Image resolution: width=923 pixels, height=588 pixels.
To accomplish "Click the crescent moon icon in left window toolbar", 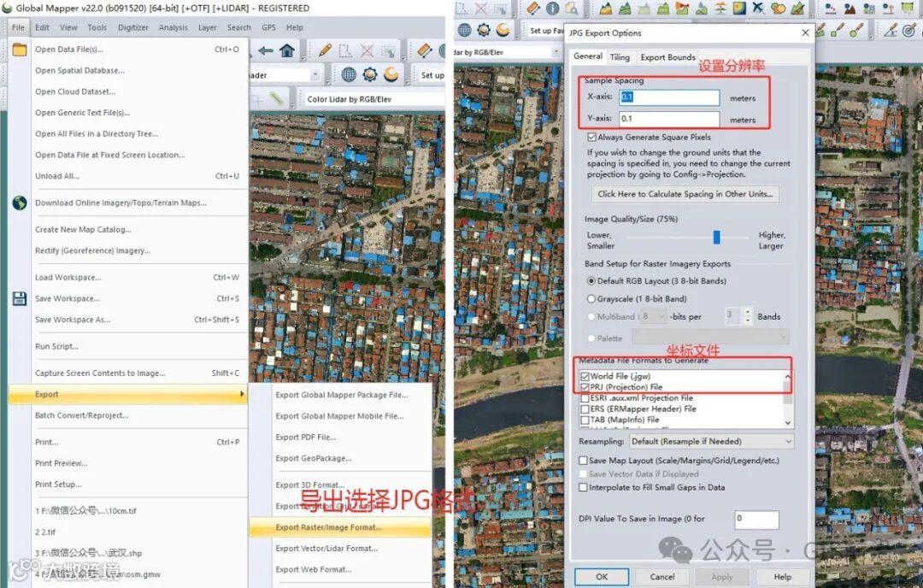I will pos(391,74).
